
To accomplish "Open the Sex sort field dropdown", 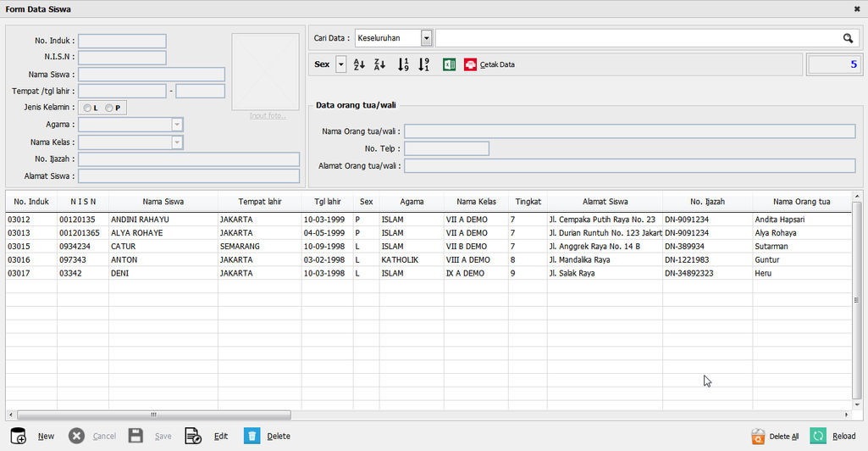I will (x=341, y=64).
